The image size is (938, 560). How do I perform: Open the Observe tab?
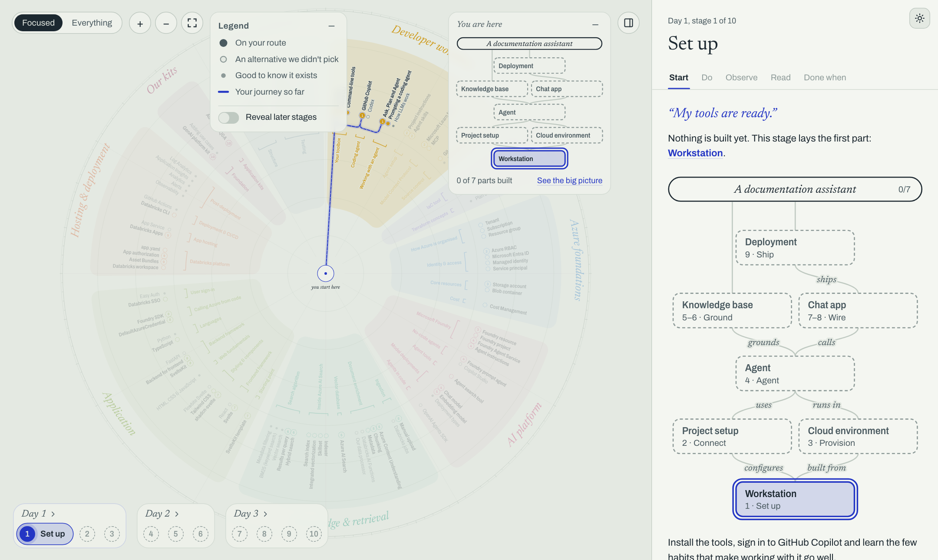click(741, 78)
